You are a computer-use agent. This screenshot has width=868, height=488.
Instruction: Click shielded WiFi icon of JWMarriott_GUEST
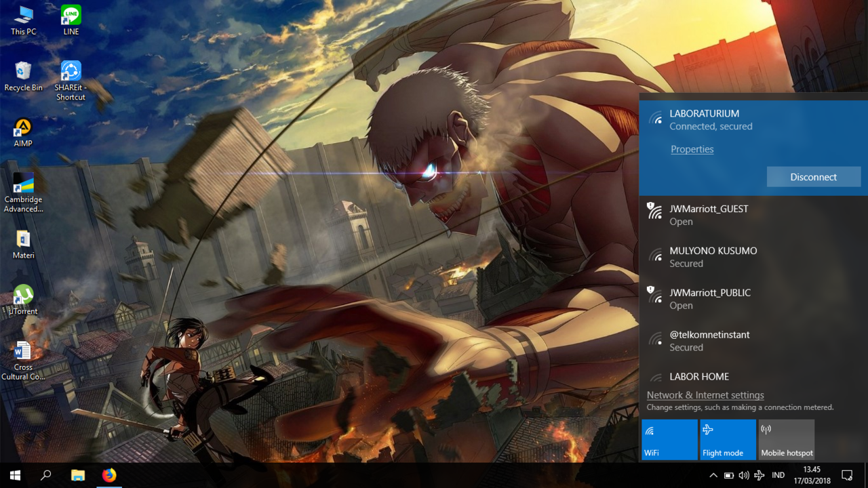click(654, 211)
